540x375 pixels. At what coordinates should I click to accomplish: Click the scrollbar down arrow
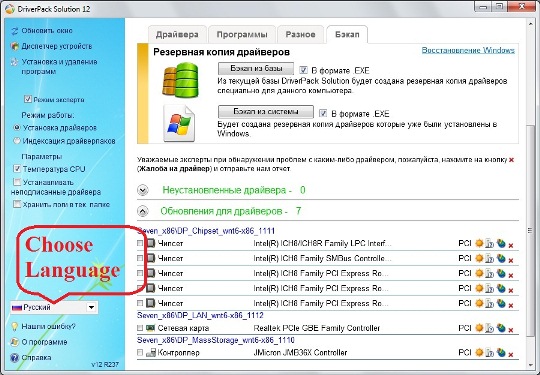[x=530, y=365]
